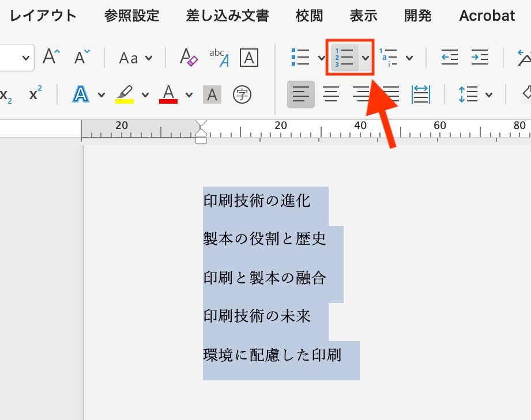The height and width of the screenshot is (420, 531).
Task: Click the line 印刷と製本の融合
Action: click(x=265, y=278)
